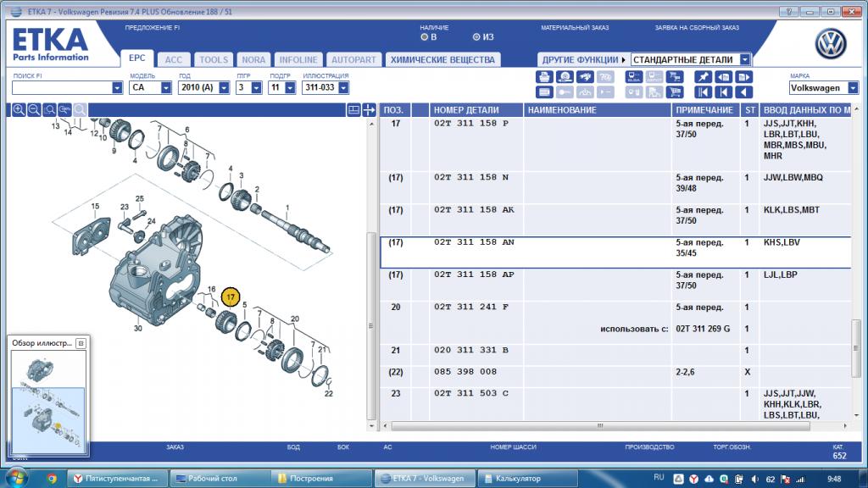Click the plain left arrow back icon

click(x=744, y=92)
